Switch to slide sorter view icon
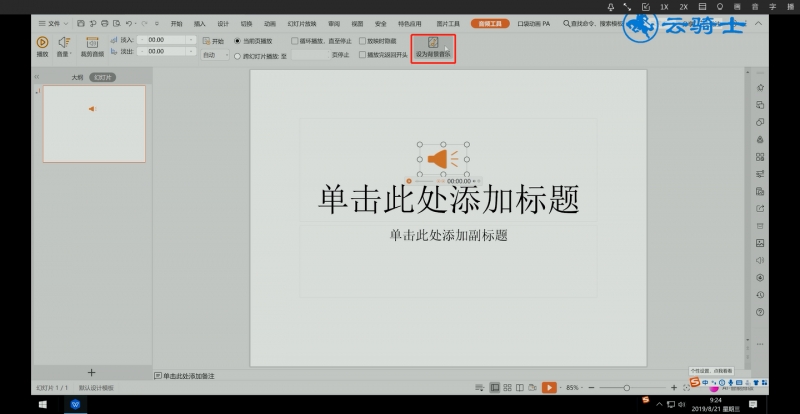The width and height of the screenshot is (800, 414). click(507, 388)
